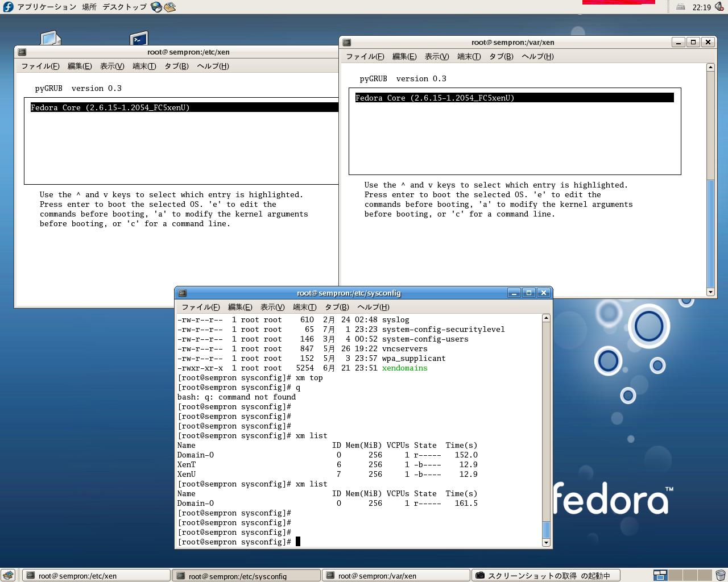Minimize the /var/xen terminal window
The width and height of the screenshot is (728, 582).
click(x=679, y=42)
